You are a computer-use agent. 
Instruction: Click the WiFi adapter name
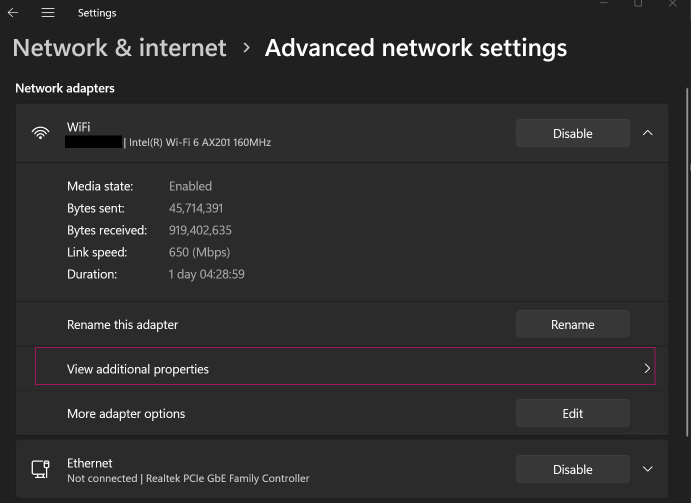click(x=78, y=127)
